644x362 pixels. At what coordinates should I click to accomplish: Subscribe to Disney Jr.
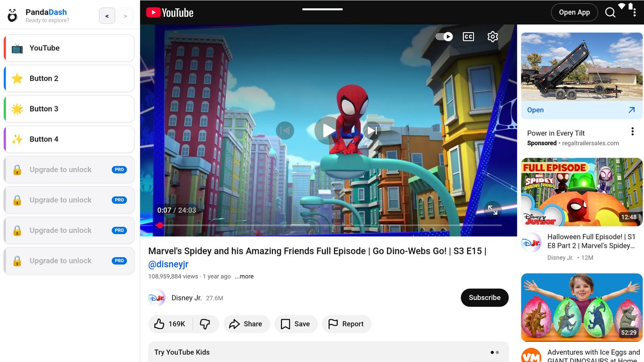484,298
